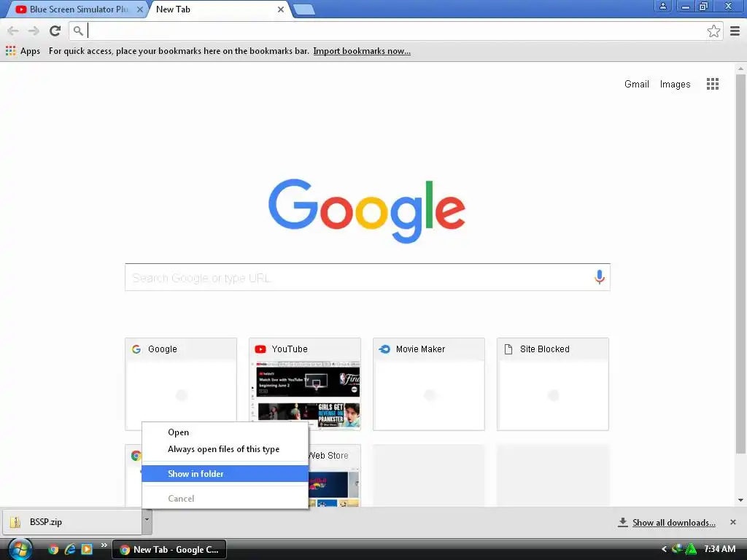The height and width of the screenshot is (560, 747).
Task: Reload the page with the refresh icon
Action: (55, 31)
